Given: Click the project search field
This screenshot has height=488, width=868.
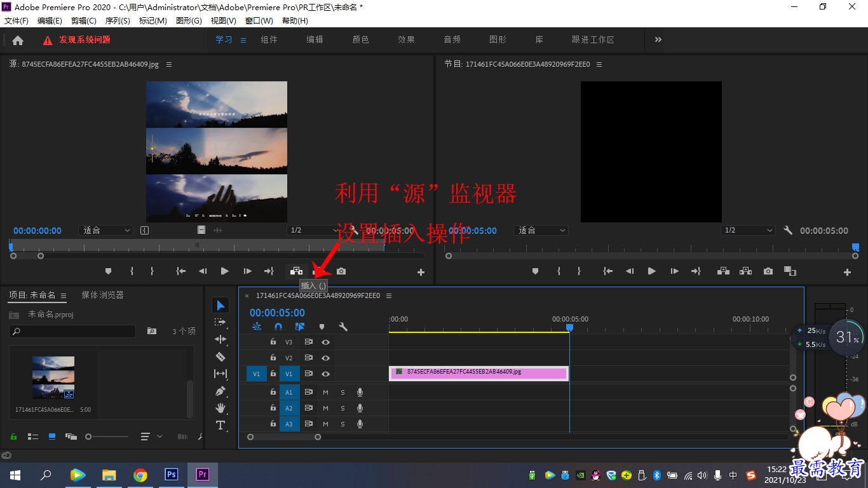Looking at the screenshot, I should pos(72,331).
